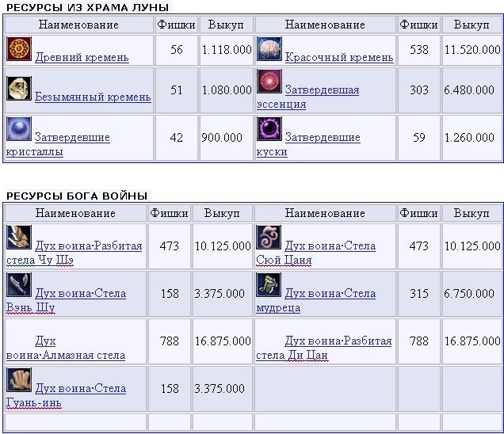
Task: Click the Стела Гуань-инь icon
Action: coord(19,380)
